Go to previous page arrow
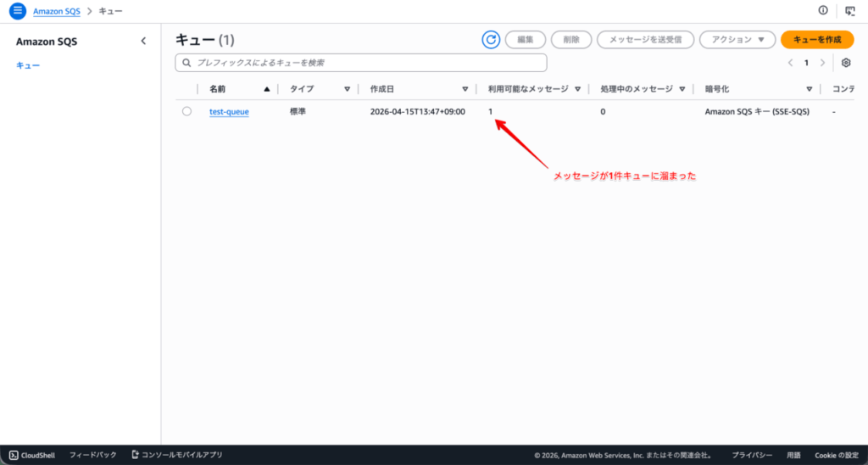 (791, 63)
